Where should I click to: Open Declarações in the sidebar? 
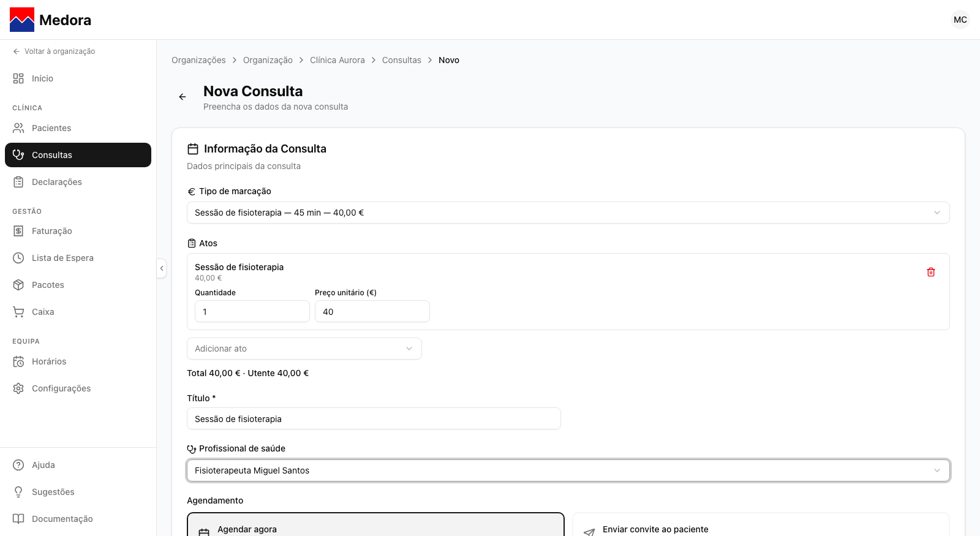pos(78,182)
